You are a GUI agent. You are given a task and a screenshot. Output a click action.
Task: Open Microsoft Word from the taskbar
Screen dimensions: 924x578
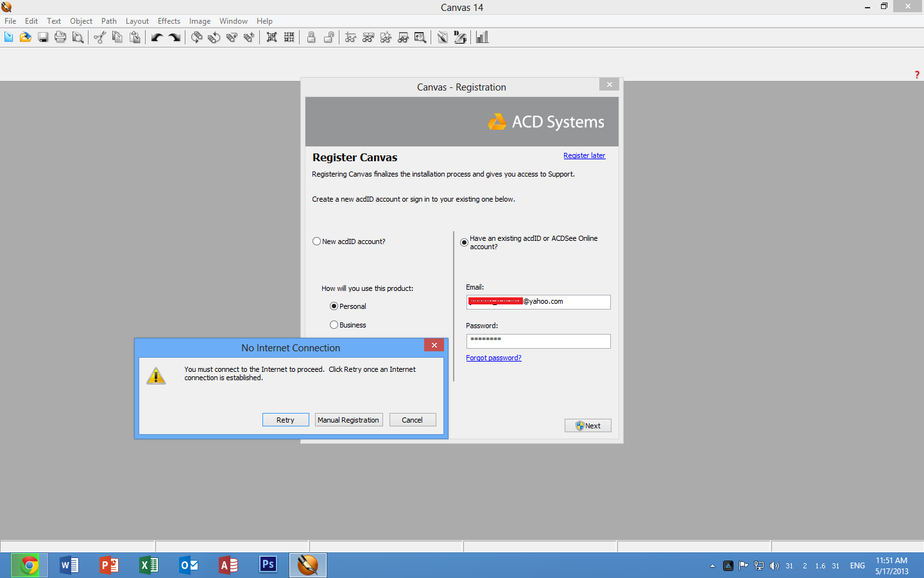click(69, 565)
